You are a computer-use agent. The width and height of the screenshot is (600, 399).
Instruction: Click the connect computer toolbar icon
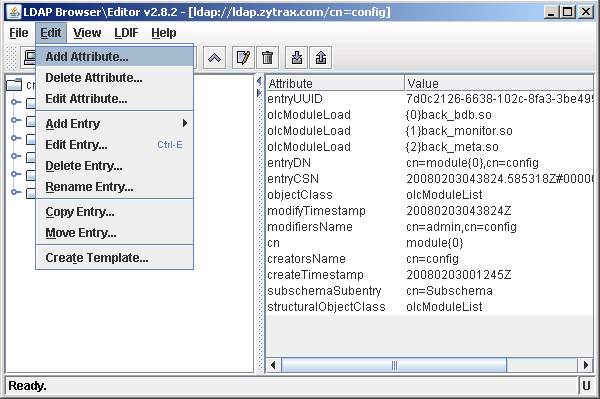coord(28,58)
